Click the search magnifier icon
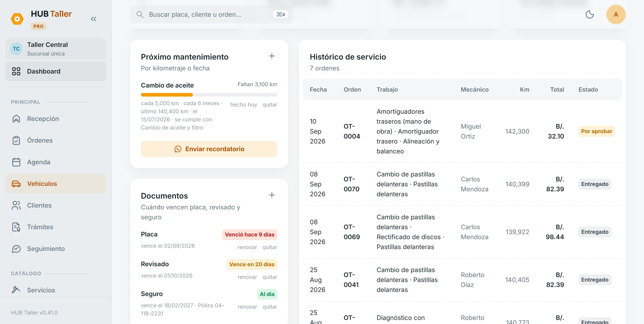Viewport: 644px width, 324px height. [x=140, y=14]
